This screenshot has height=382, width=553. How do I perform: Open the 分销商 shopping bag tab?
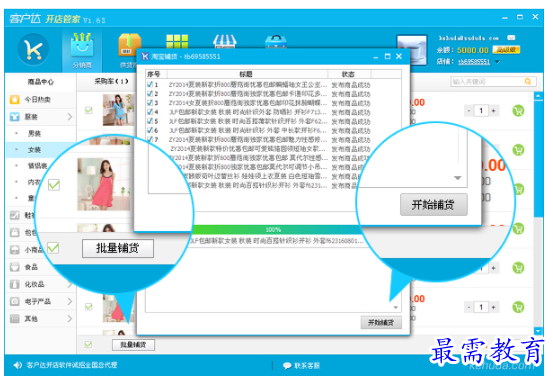click(82, 50)
